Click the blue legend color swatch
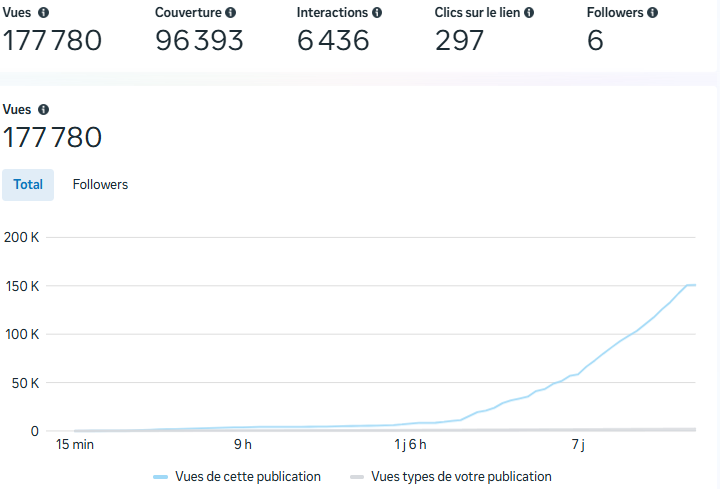 (160, 477)
